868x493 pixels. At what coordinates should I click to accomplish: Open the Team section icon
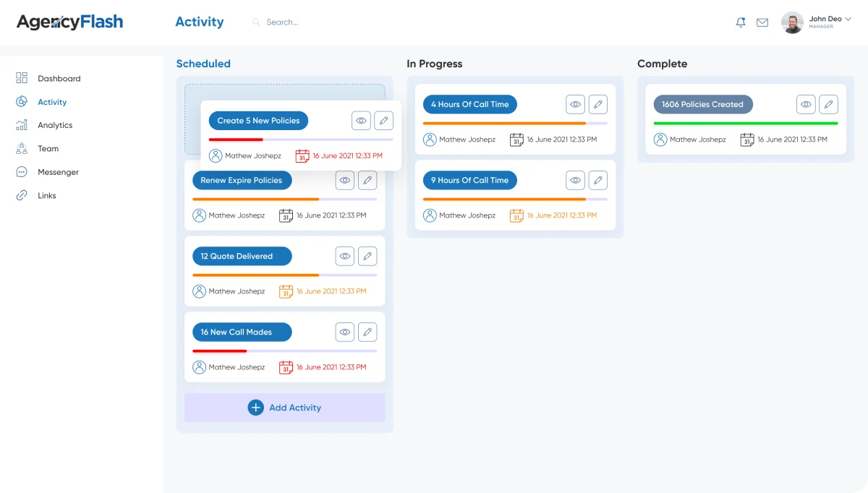pos(22,148)
